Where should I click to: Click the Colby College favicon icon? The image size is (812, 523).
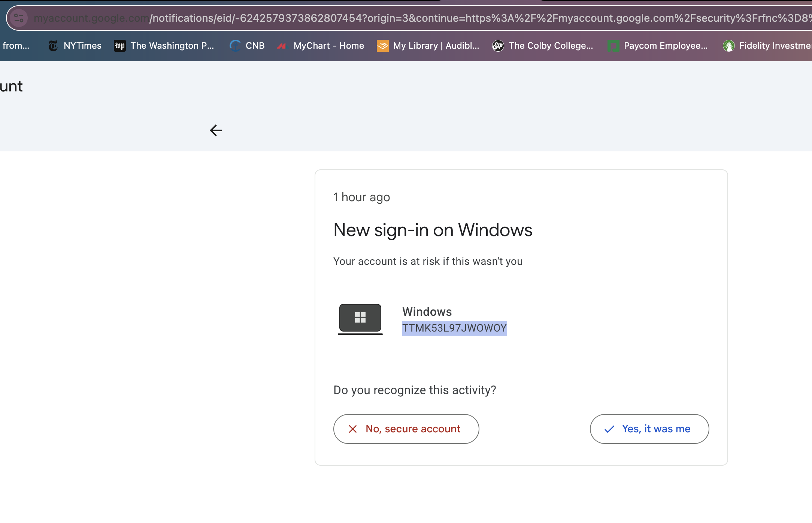tap(498, 46)
